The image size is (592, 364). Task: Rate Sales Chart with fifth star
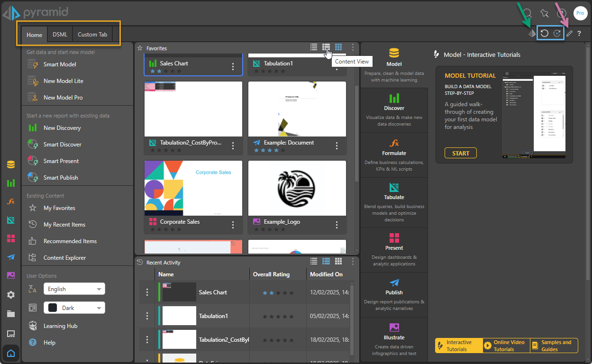point(179,71)
